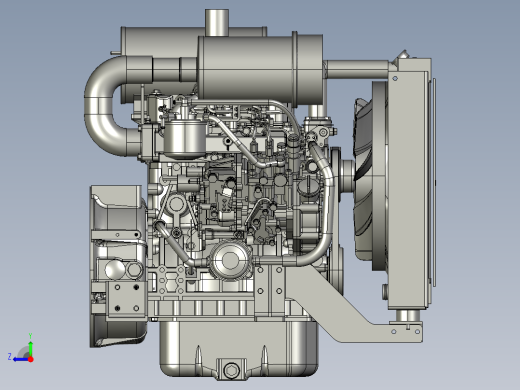Select the four-bolt engine mounting plate
This screenshot has height=390, width=520.
point(127,300)
